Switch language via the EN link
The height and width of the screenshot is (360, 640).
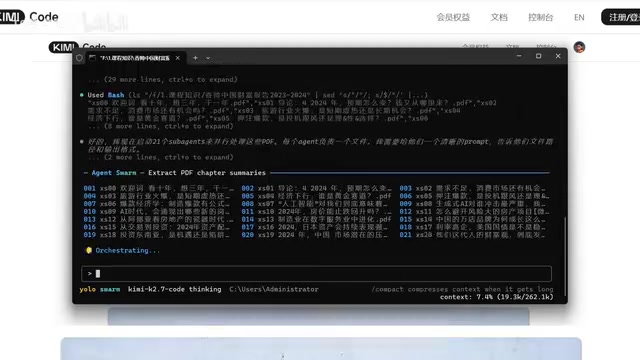579,17
